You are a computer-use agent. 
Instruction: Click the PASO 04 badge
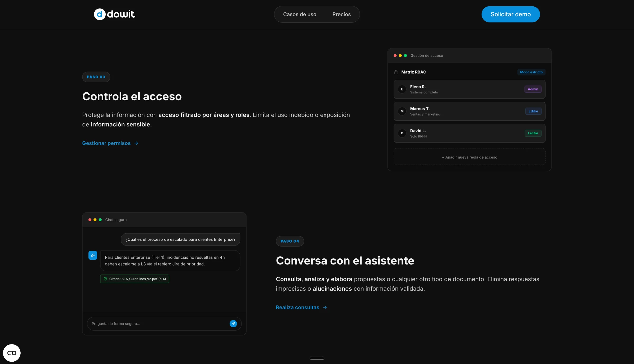(x=290, y=241)
